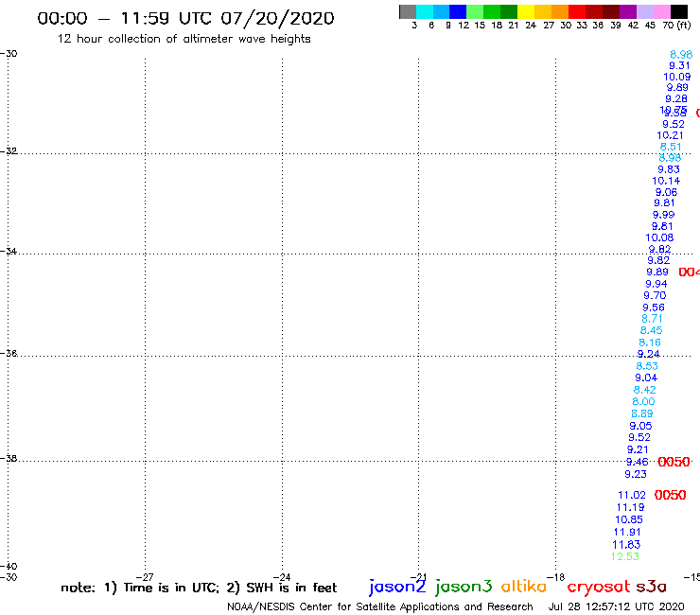Click the wave height value 10.14
The height and width of the screenshot is (615, 700).
coord(666,181)
